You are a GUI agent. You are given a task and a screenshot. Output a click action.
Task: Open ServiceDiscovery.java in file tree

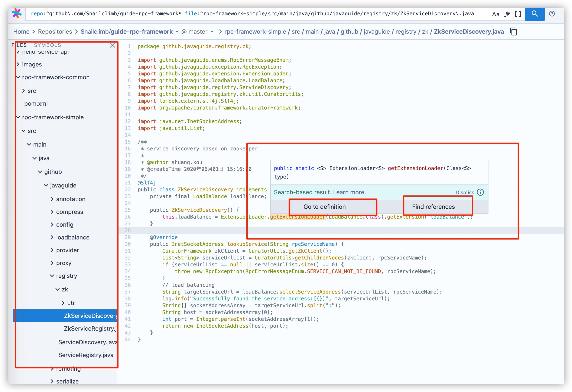tap(87, 342)
